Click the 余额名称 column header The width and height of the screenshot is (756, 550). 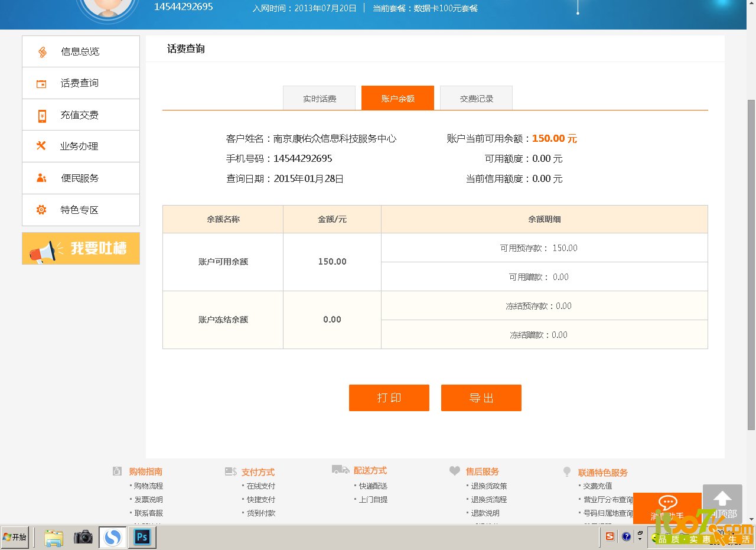pyautogui.click(x=223, y=219)
